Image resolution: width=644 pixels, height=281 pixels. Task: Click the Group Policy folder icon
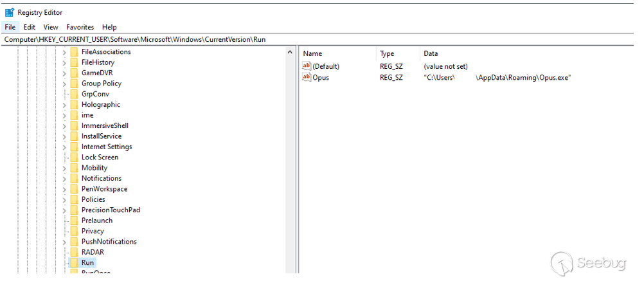[74, 84]
